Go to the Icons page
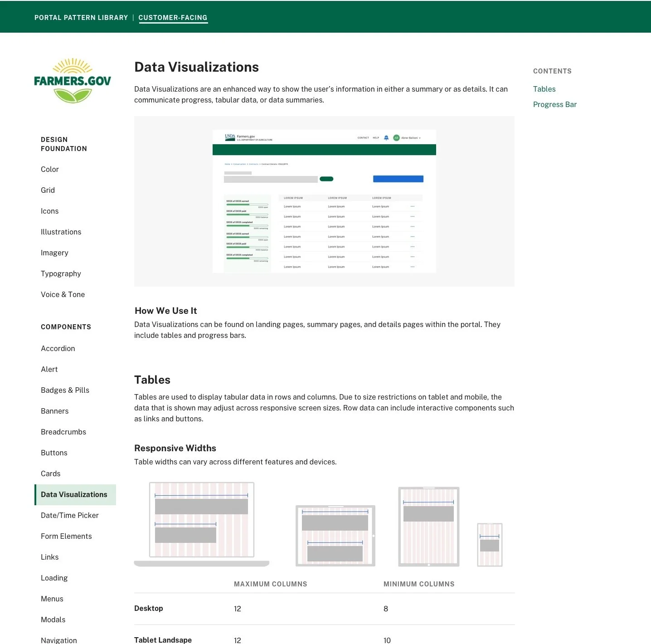Image resolution: width=651 pixels, height=644 pixels. [49, 211]
